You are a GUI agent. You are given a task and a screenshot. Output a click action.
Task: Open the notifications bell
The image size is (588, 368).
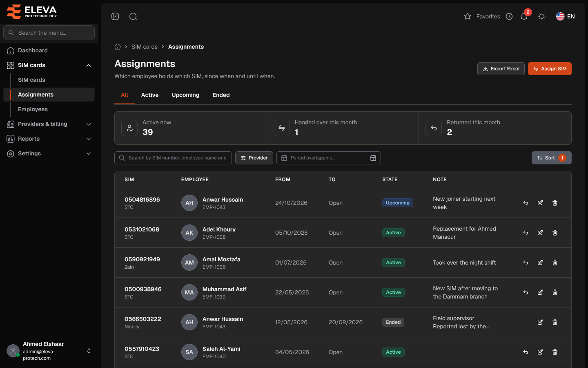tap(524, 16)
